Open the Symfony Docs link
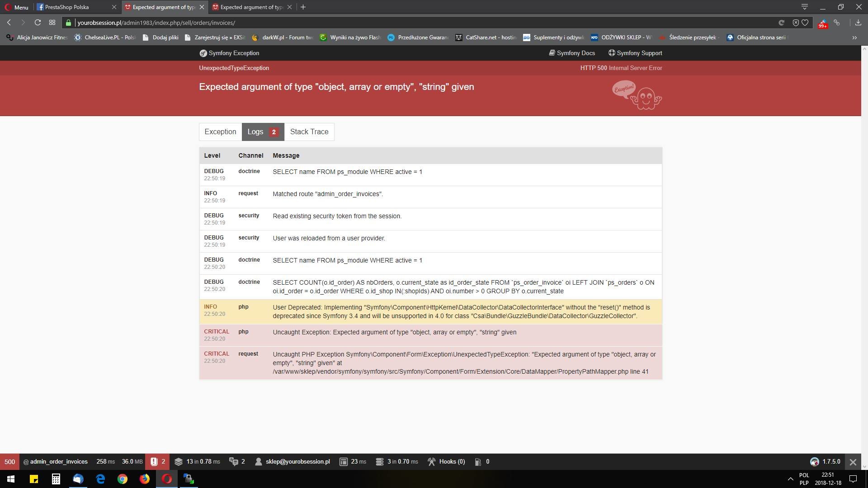Viewport: 868px width, 488px height. coord(571,53)
